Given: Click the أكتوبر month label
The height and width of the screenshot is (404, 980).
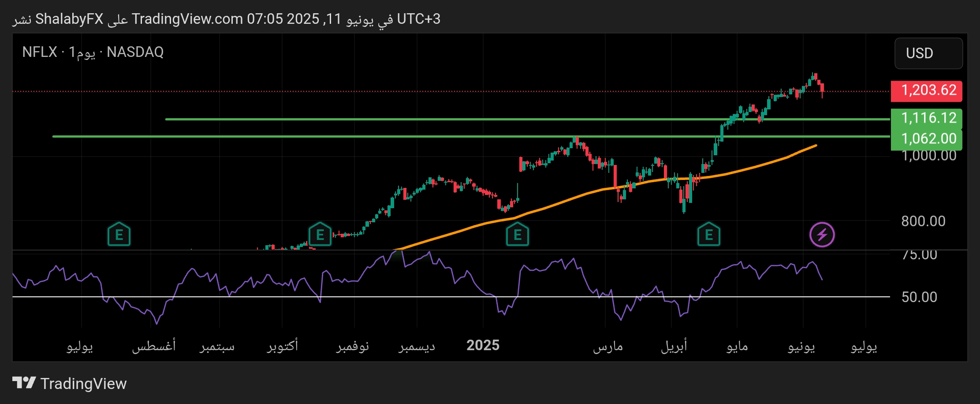Looking at the screenshot, I should click(x=283, y=346).
